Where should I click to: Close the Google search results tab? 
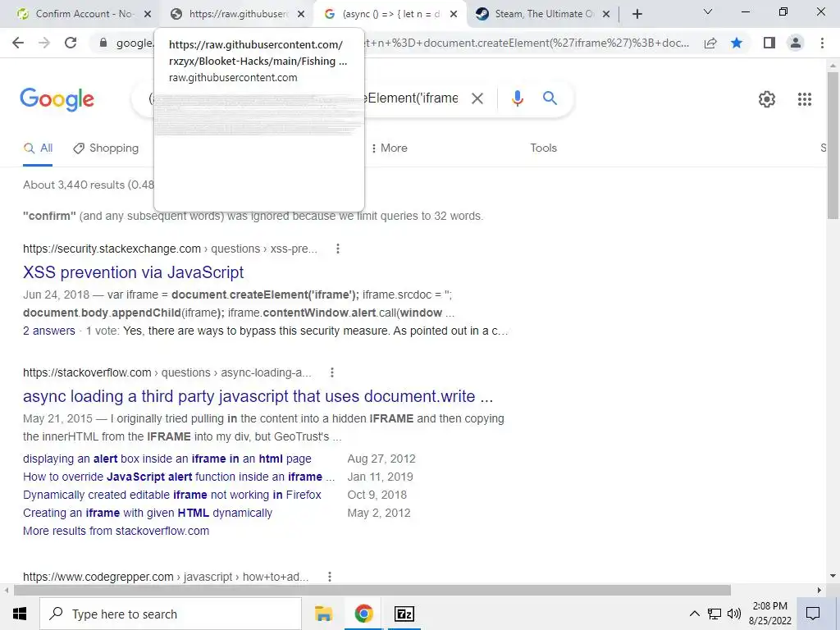coord(453,15)
